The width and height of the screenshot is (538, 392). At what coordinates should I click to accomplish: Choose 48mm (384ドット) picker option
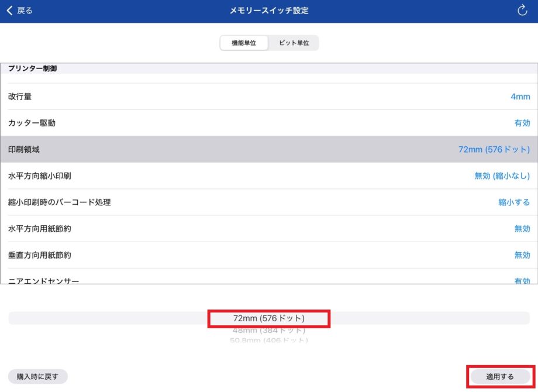[269, 331]
